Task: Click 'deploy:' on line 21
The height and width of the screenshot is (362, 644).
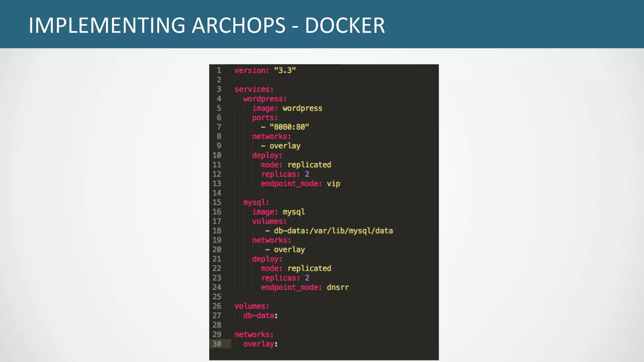Action: [x=267, y=259]
